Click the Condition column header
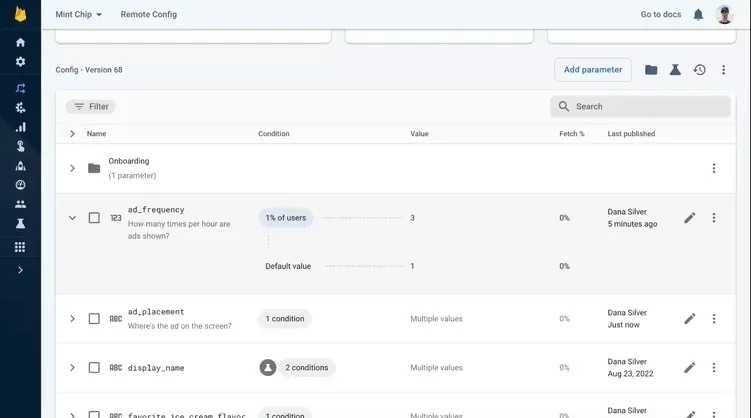 [x=273, y=134]
